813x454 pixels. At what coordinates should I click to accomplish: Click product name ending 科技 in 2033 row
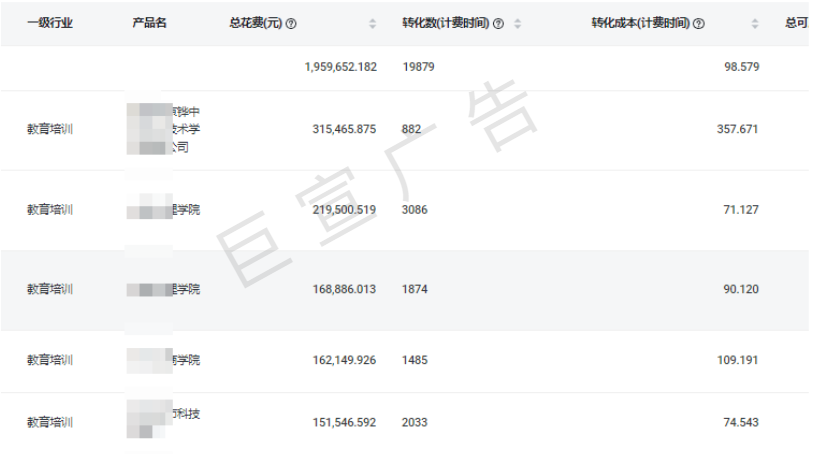click(x=163, y=419)
